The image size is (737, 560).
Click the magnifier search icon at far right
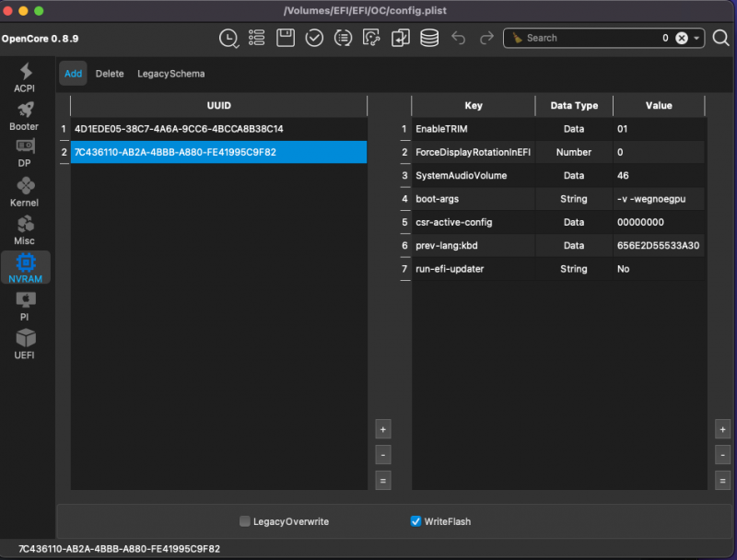coord(720,38)
